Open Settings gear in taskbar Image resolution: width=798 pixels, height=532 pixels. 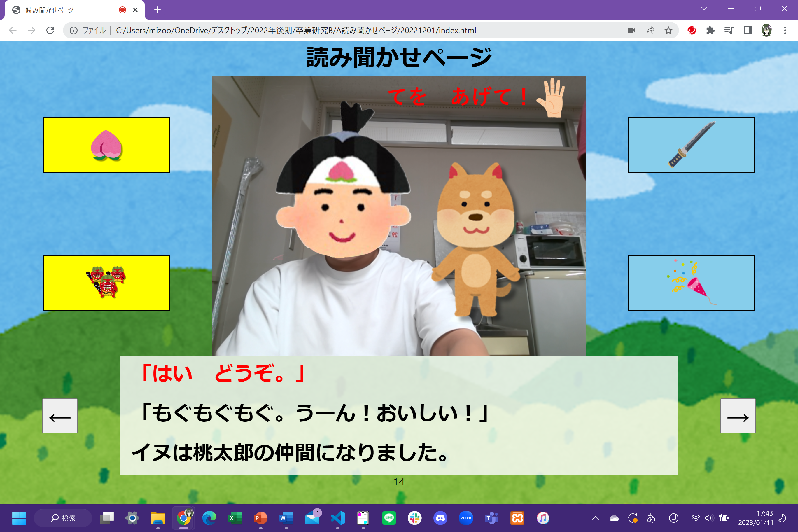(132, 518)
